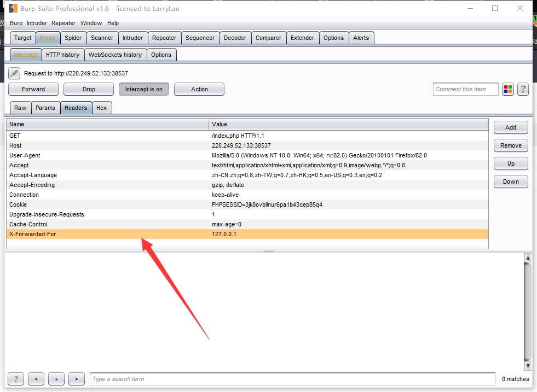Select the Cookie header row

[x=247, y=204]
